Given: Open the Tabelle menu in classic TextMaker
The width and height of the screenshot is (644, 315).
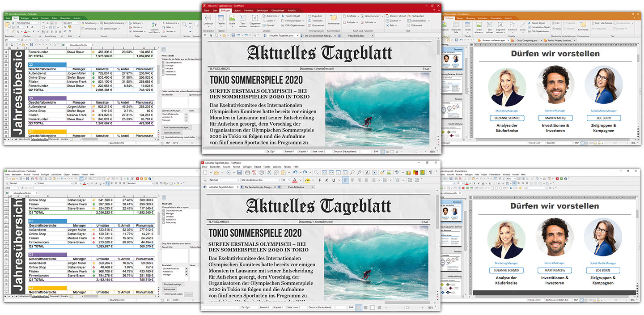Looking at the screenshot, I should (267, 166).
